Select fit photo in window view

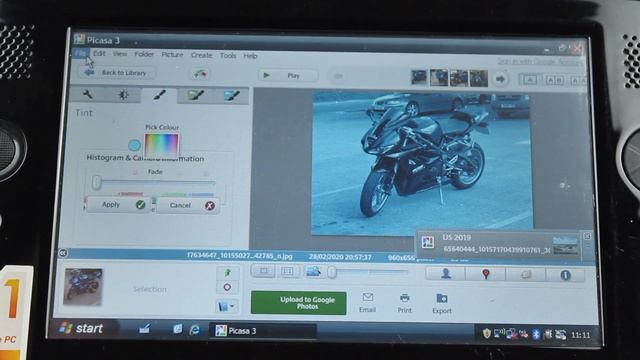coord(264,271)
